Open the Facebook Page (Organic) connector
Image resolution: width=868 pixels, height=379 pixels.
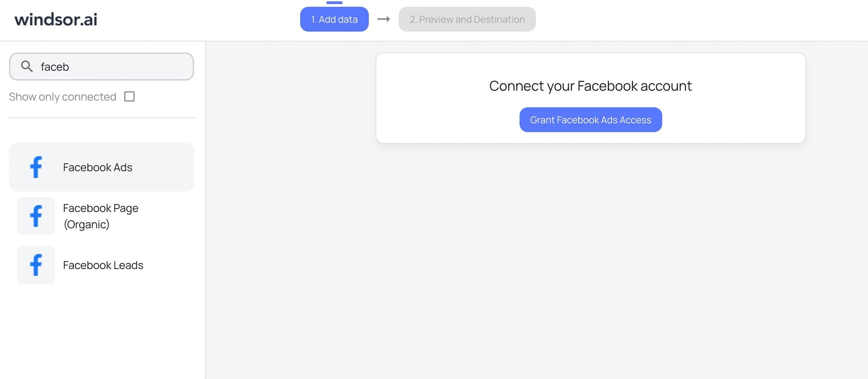[100, 216]
